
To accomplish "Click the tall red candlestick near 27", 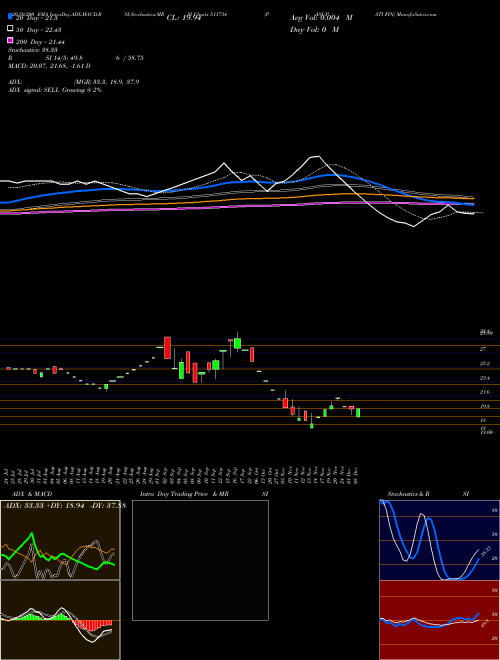I will pos(167,348).
